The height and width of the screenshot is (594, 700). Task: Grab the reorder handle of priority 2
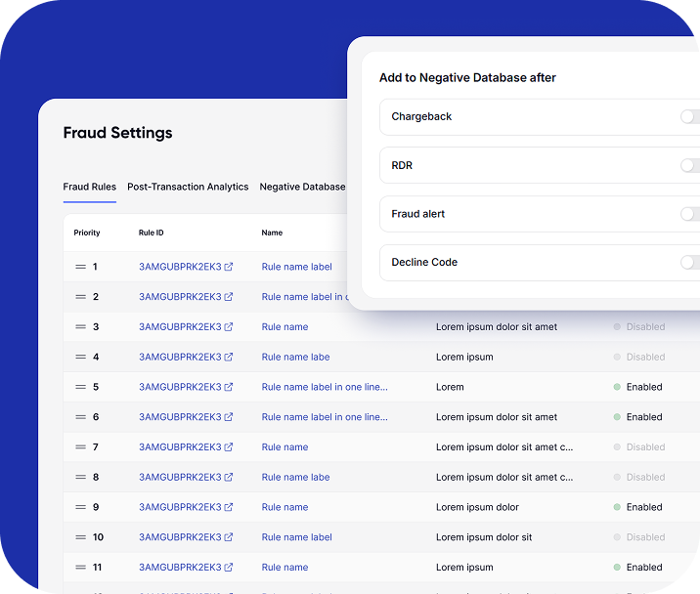[81, 297]
